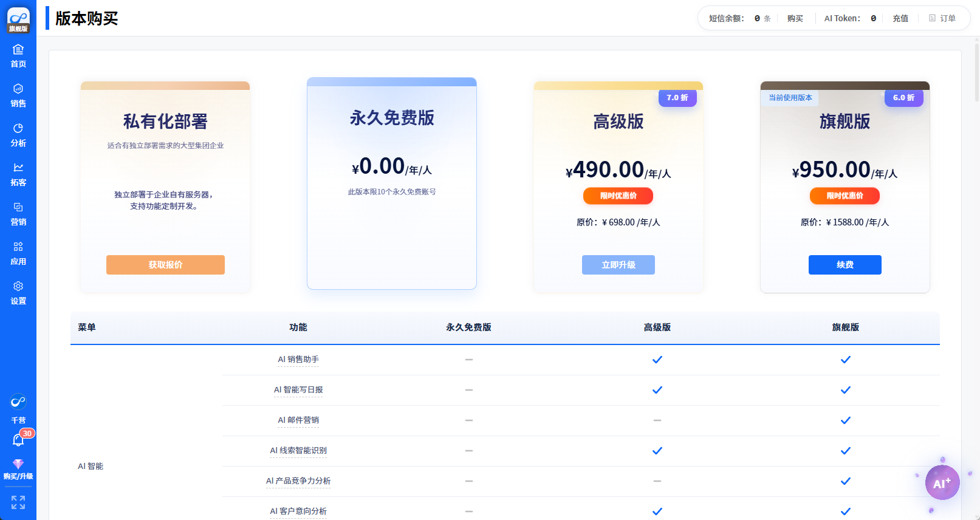Select the 永久免费版 plan card

pyautogui.click(x=392, y=183)
